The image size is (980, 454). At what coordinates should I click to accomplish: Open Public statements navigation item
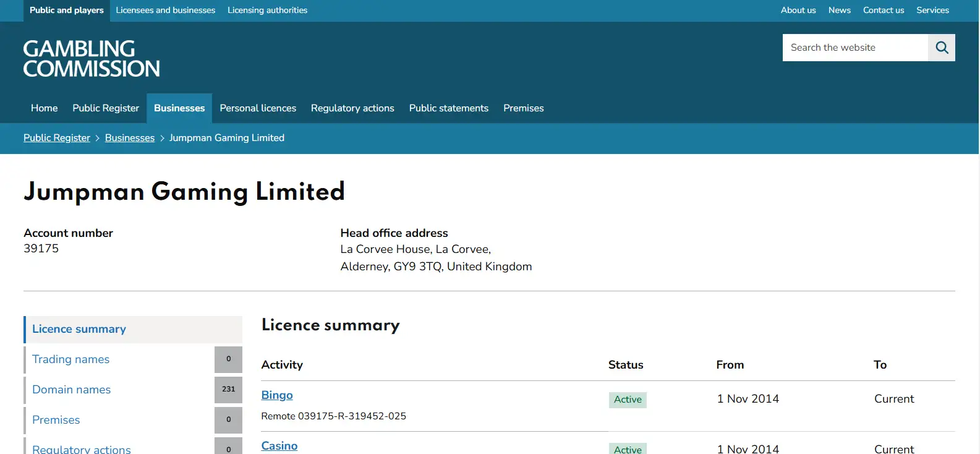(449, 108)
